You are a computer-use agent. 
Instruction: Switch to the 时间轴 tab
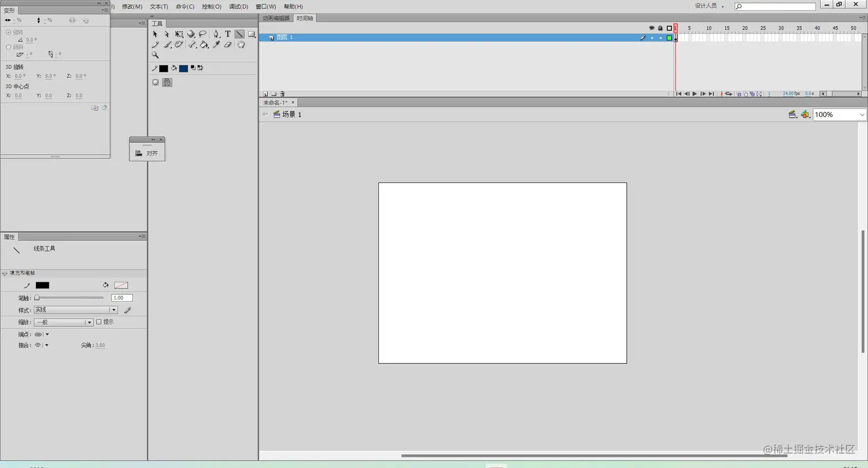(305, 18)
